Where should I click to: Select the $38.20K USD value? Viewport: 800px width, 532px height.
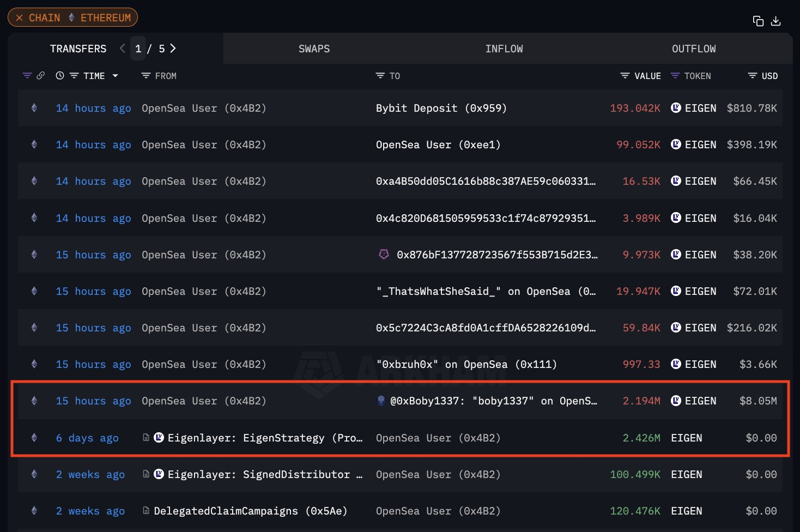tap(755, 255)
